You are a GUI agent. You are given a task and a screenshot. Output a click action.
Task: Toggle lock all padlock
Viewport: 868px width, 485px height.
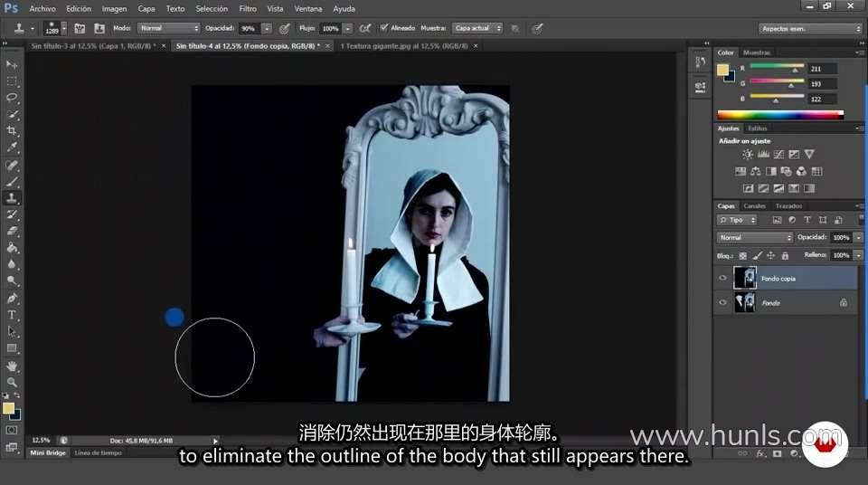pyautogui.click(x=785, y=255)
